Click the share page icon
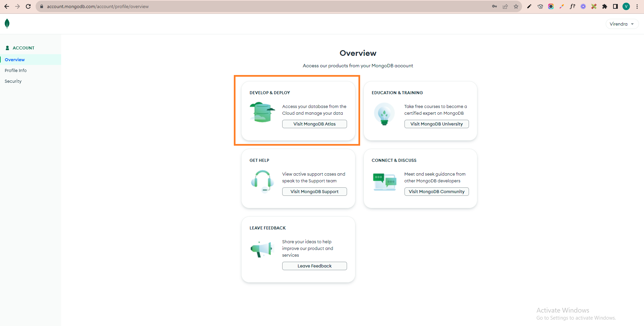The width and height of the screenshot is (644, 326). 505,6
